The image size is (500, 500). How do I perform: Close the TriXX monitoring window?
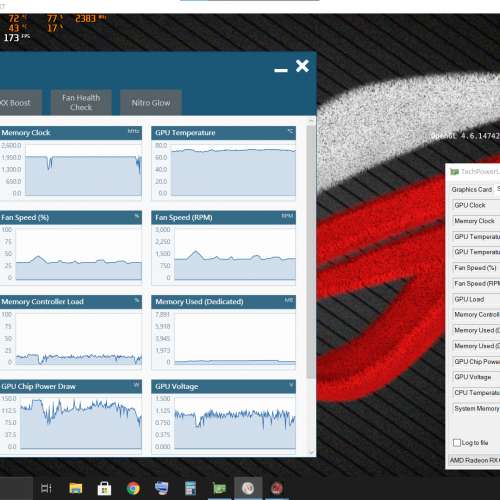tap(302, 66)
